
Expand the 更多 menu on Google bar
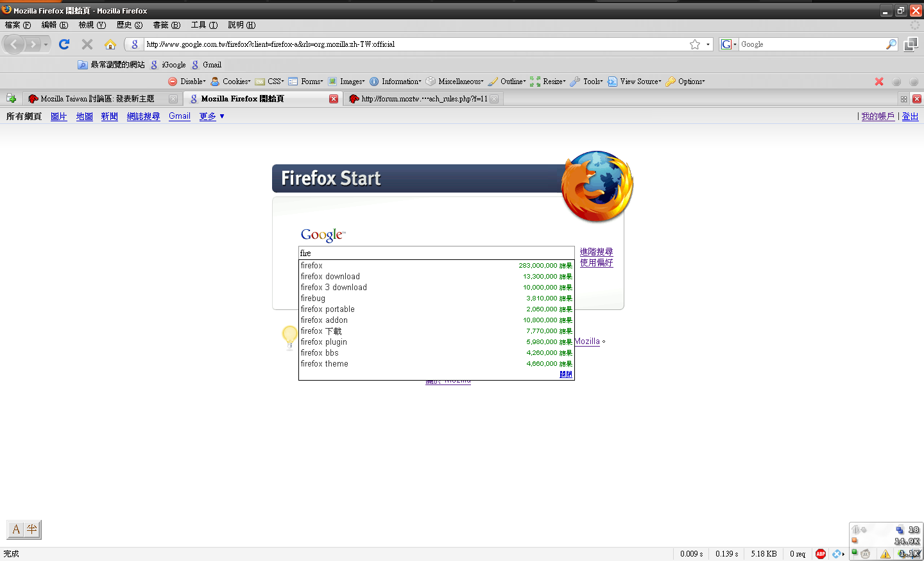212,116
